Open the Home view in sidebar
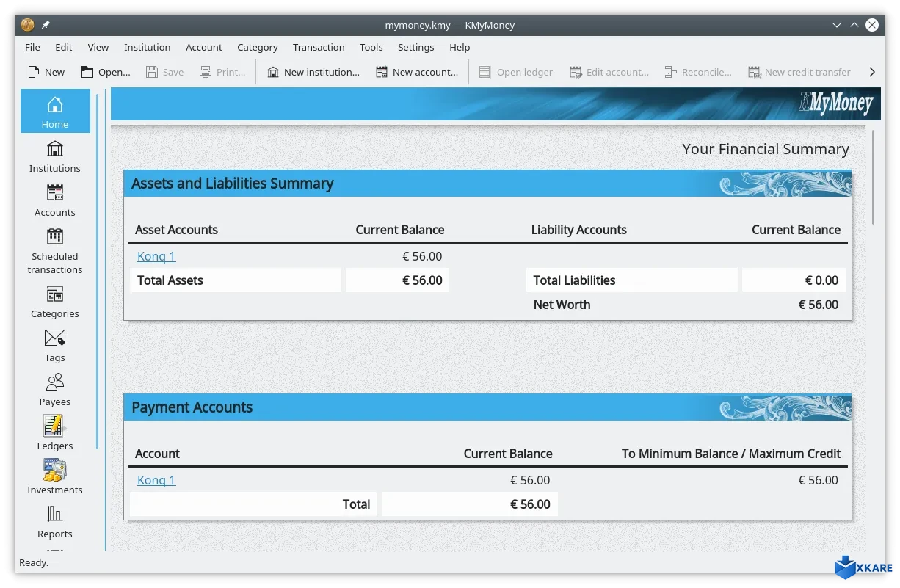Image resolution: width=900 pixels, height=588 pixels. (55, 111)
